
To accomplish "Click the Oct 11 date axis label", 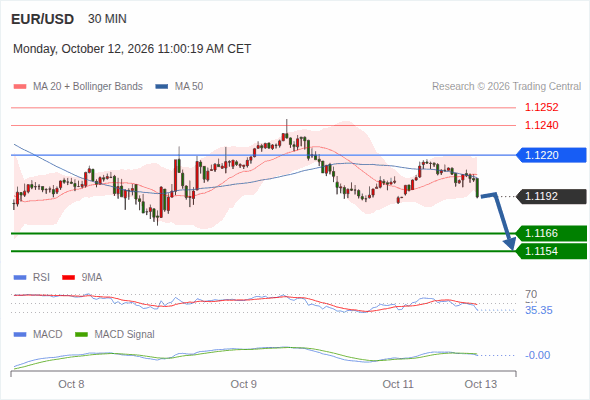I will [x=398, y=384].
